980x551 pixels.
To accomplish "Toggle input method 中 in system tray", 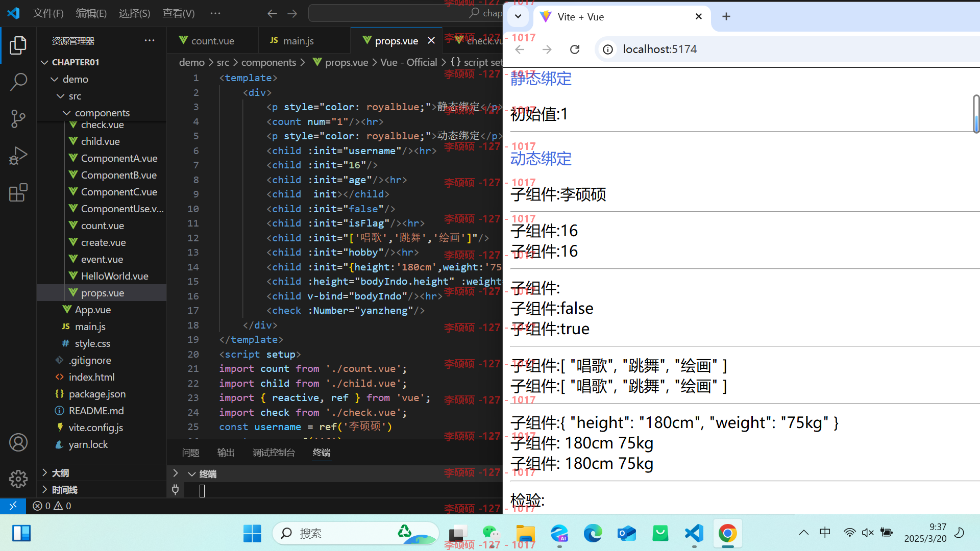I will (825, 533).
